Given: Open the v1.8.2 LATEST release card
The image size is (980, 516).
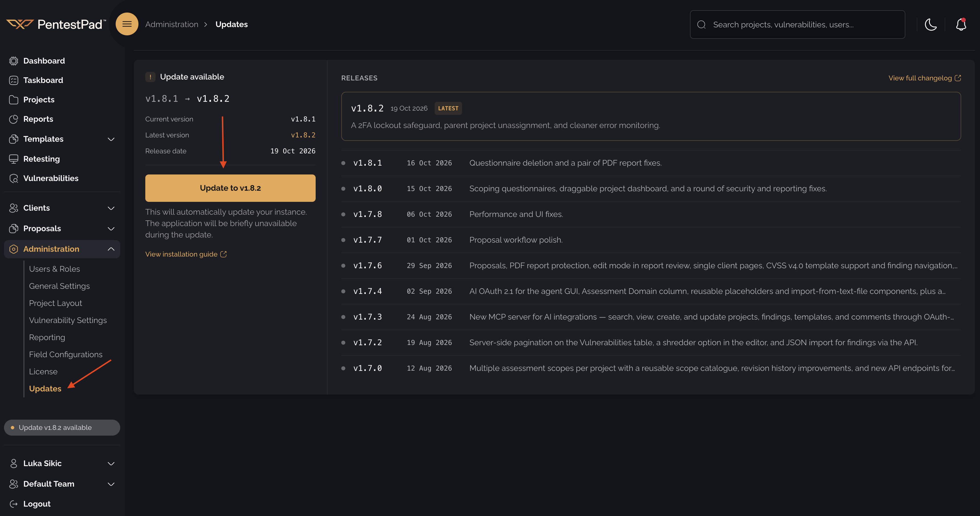Looking at the screenshot, I should click(x=651, y=116).
